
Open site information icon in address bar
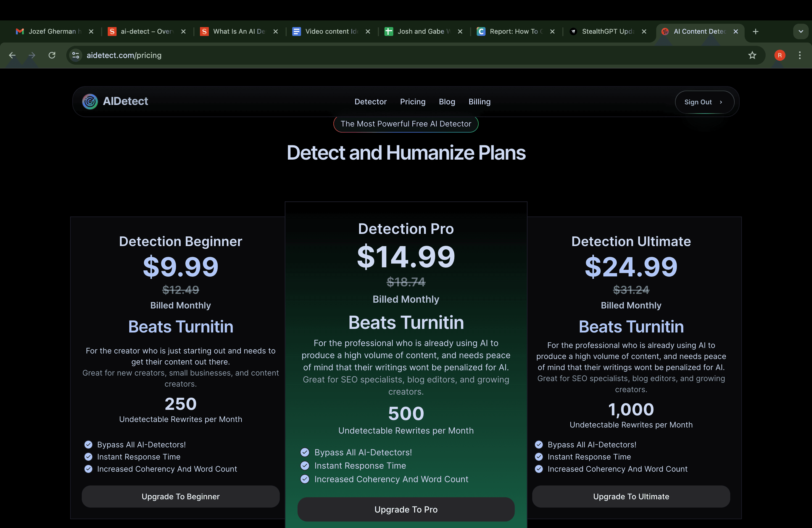[76, 55]
